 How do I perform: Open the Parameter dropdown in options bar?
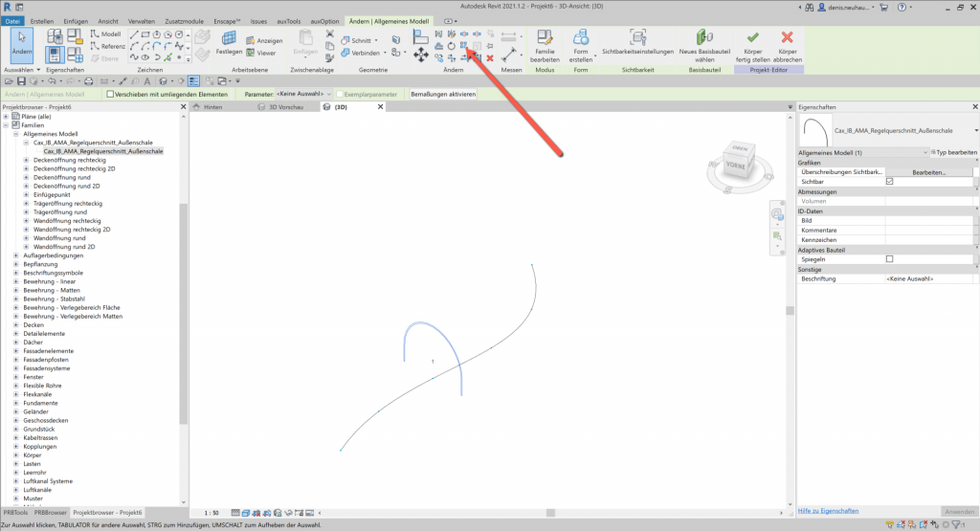(x=303, y=95)
